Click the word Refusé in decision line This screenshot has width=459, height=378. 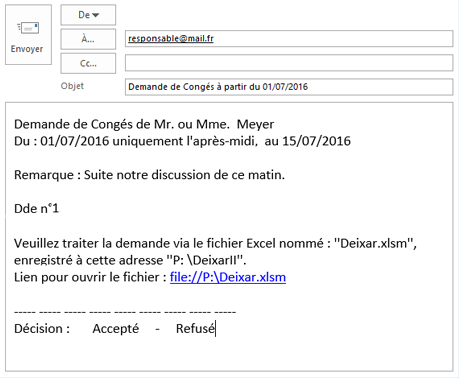click(x=195, y=329)
